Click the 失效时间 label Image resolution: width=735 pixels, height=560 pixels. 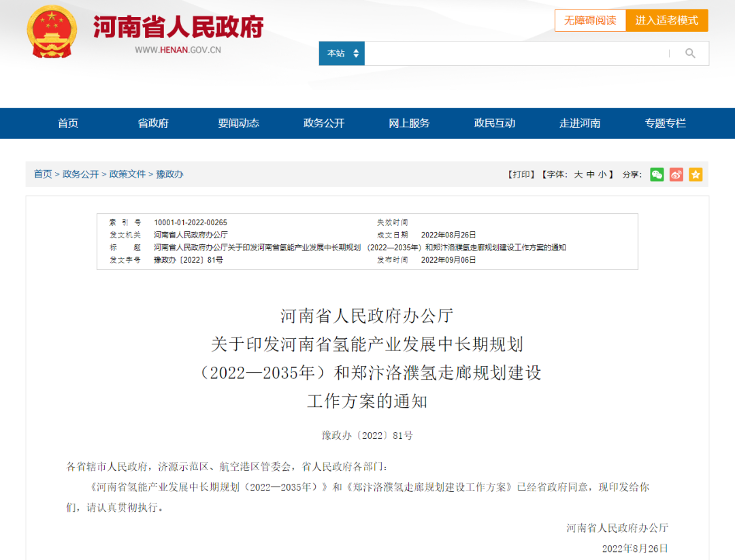coord(393,223)
